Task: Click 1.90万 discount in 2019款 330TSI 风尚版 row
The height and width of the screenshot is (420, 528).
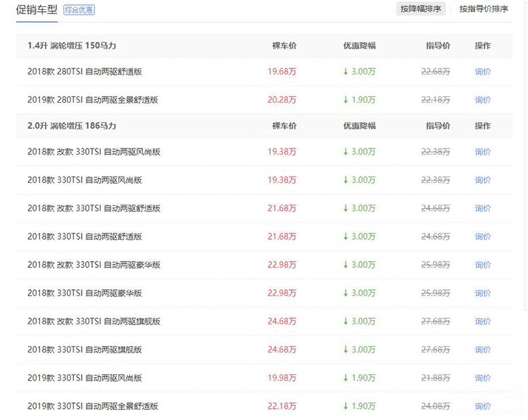Action: [359, 378]
